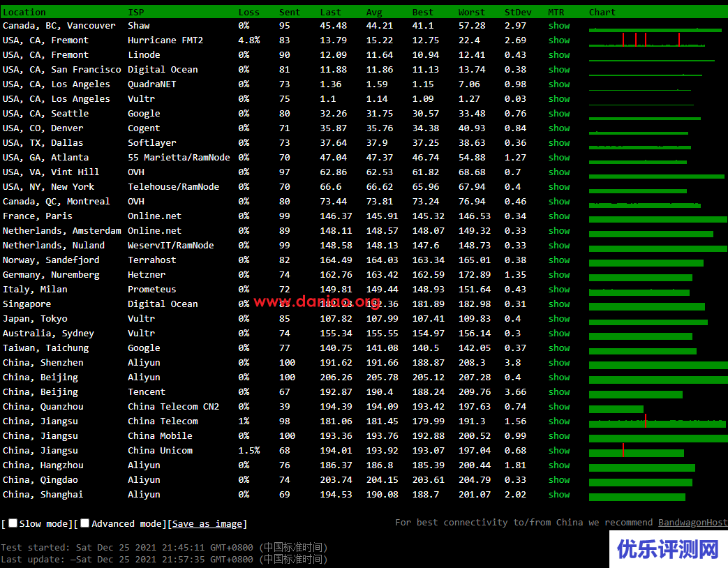Click the ISP column header
The image size is (728, 568).
click(x=136, y=12)
